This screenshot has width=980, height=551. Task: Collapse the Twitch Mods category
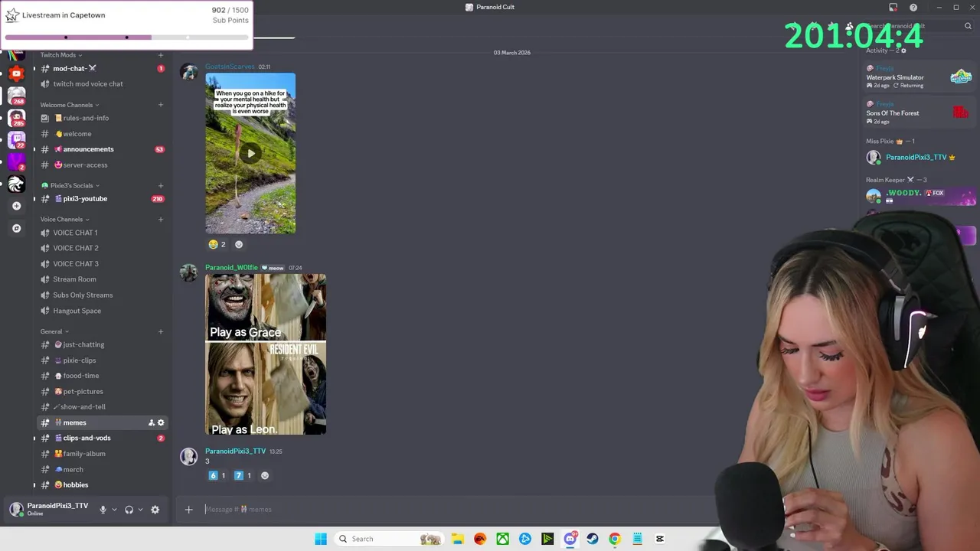tap(61, 55)
